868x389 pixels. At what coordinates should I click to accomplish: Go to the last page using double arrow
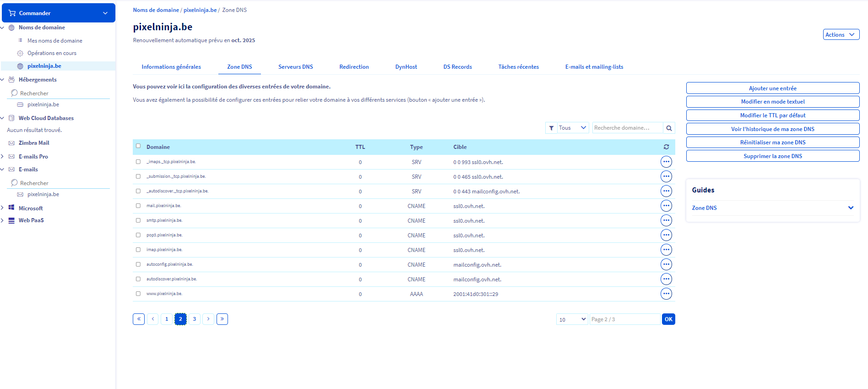pos(222,319)
